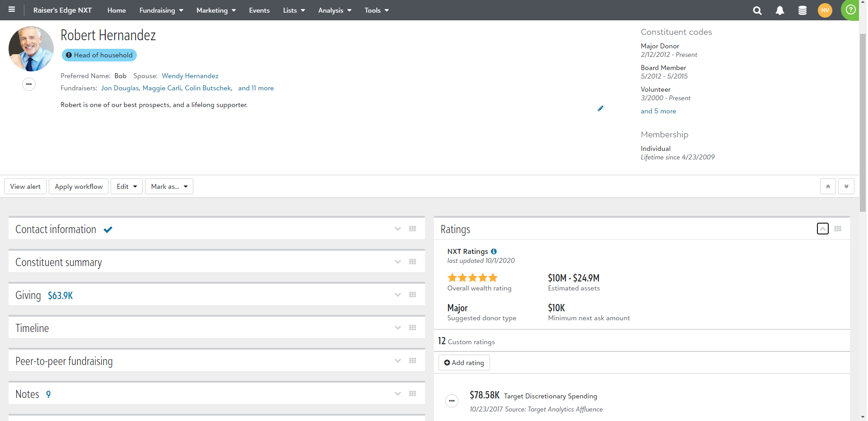Expand all tiles with double-down arrow

[x=846, y=187]
